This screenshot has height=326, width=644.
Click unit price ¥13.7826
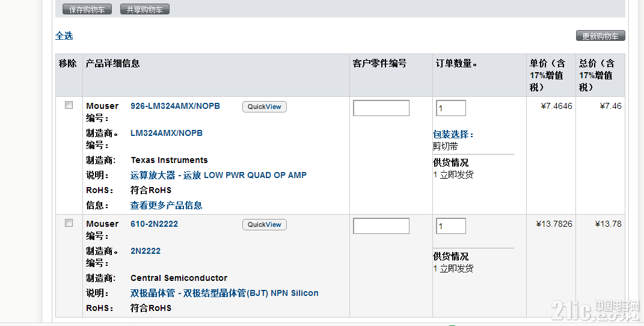pyautogui.click(x=554, y=224)
